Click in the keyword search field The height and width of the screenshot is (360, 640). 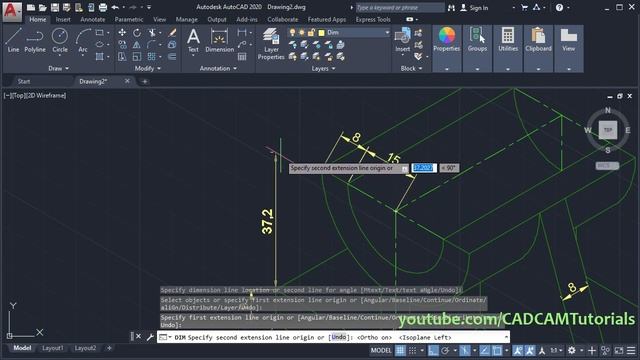click(399, 8)
